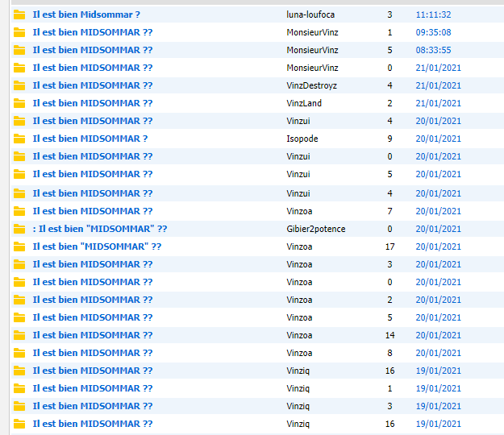Click folder icon of Vinziq topic with 3 replies

click(x=19, y=406)
